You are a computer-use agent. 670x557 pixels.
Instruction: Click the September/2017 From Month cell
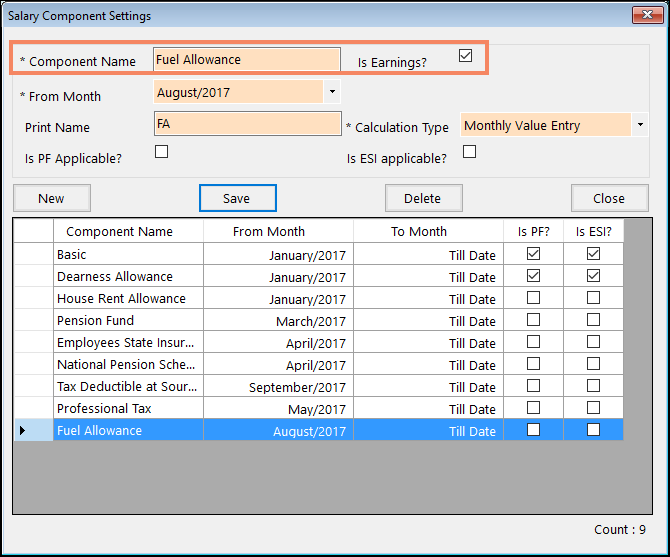pos(278,387)
